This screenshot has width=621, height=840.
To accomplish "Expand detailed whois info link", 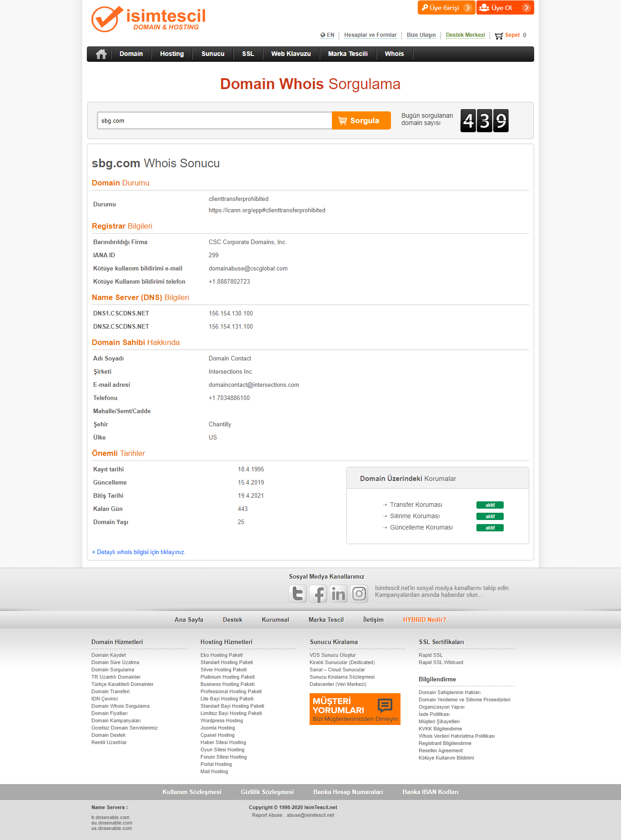I will tap(139, 552).
